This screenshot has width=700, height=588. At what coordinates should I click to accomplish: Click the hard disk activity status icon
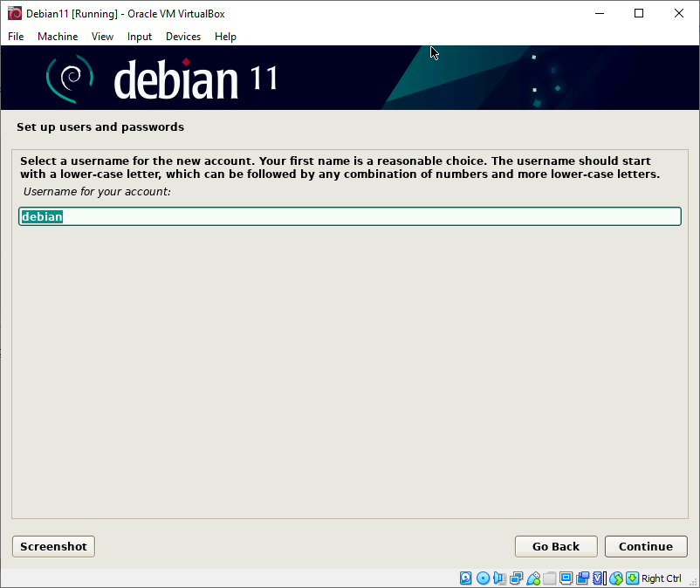465,578
